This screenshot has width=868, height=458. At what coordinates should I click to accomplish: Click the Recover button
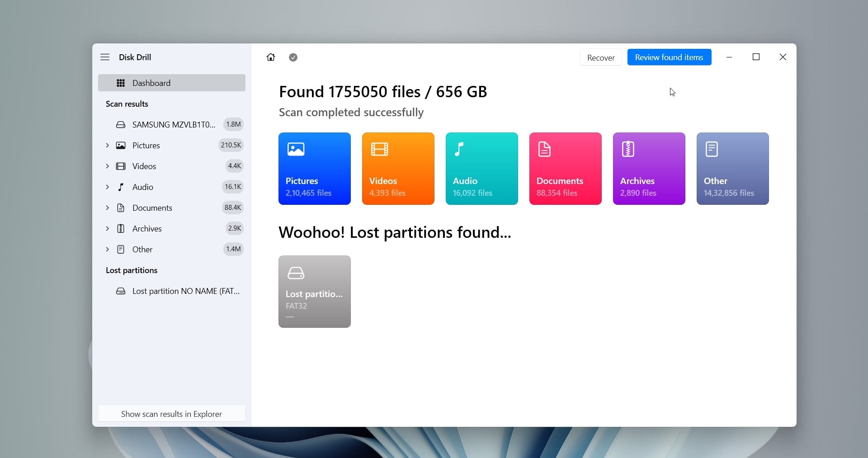[x=601, y=57]
